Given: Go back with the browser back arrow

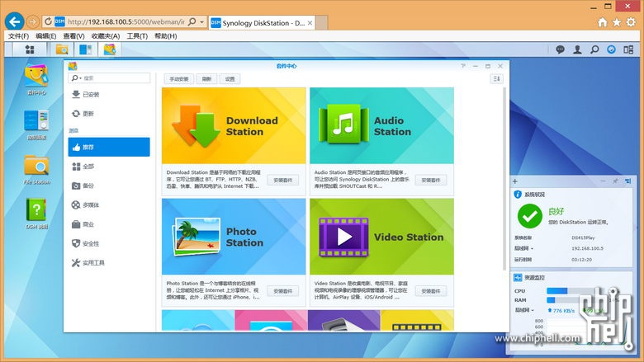Looking at the screenshot, I should click(15, 21).
